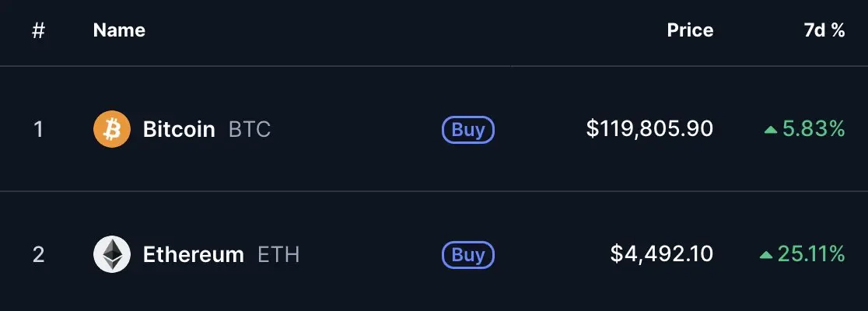This screenshot has height=311, width=868.
Task: Click rank number 1 in the Bitcoin row
Action: point(38,130)
